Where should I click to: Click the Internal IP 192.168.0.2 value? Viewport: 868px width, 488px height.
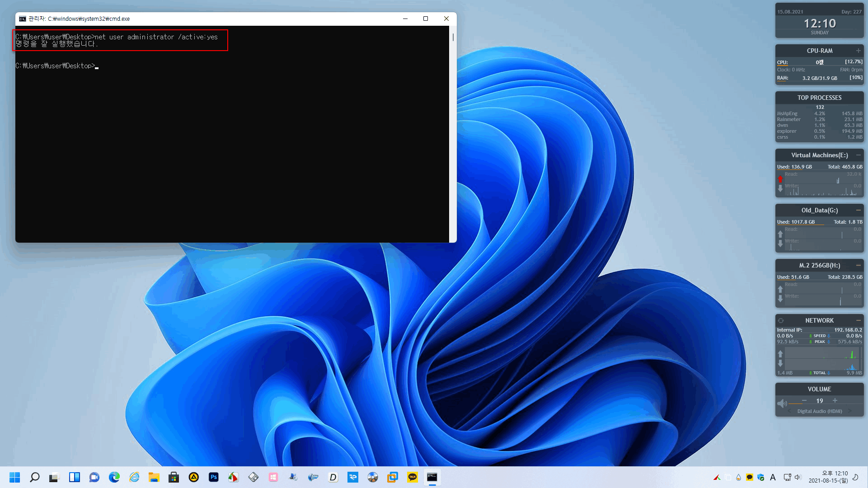click(848, 330)
